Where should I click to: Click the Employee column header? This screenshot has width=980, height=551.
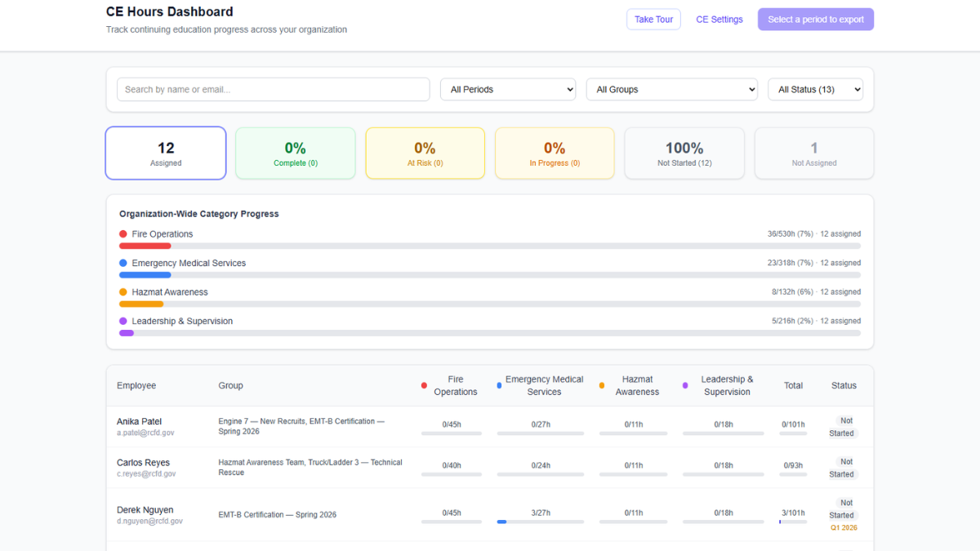pos(136,385)
